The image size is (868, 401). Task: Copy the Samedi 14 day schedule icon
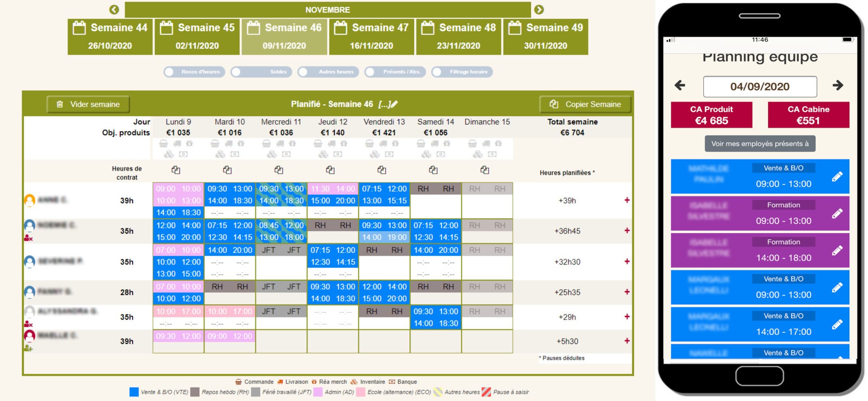pyautogui.click(x=434, y=170)
